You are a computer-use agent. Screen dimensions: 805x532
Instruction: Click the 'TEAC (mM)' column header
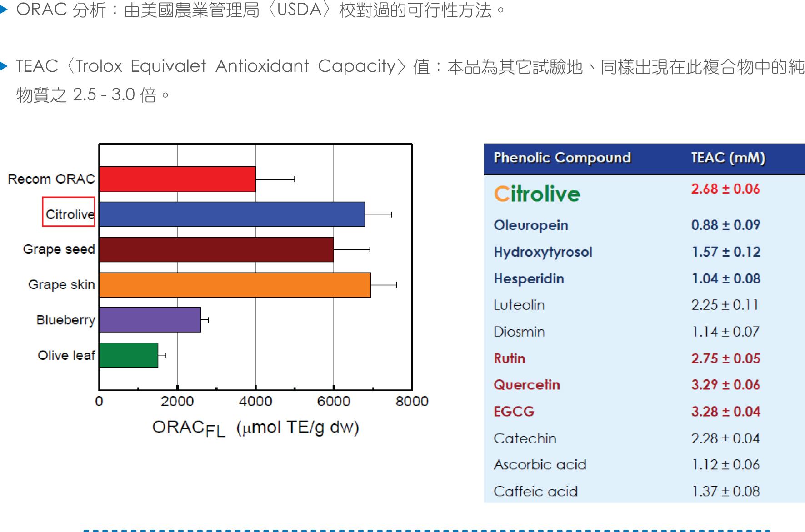[728, 158]
